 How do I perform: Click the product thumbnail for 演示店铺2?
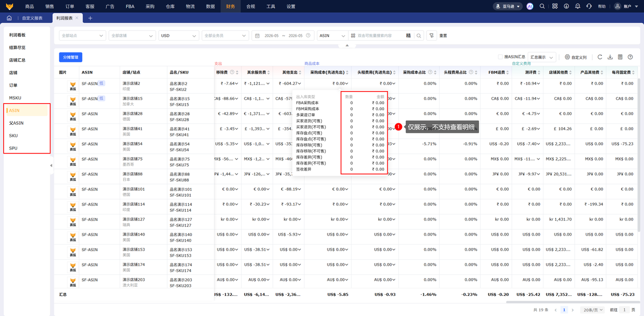(x=73, y=86)
